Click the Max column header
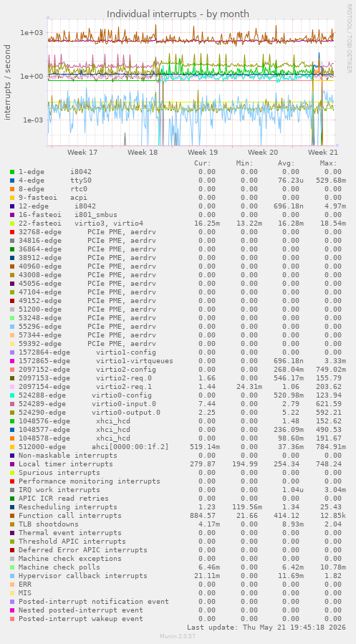356x644 pixels. point(329,163)
